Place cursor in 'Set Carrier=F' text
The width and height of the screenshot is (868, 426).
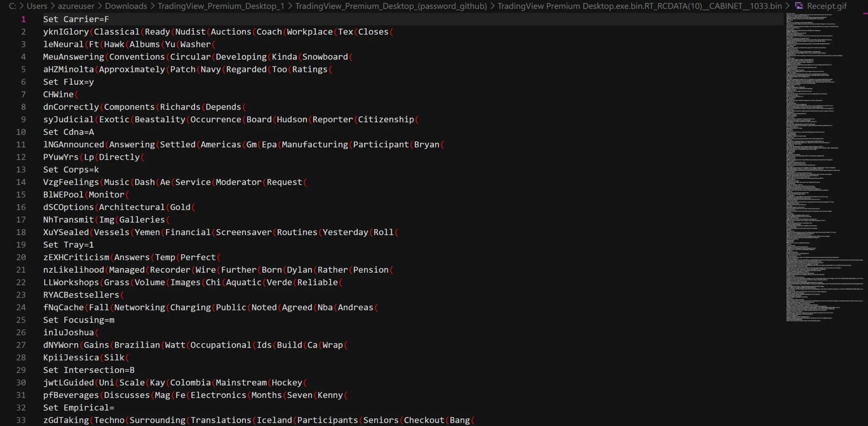click(76, 19)
